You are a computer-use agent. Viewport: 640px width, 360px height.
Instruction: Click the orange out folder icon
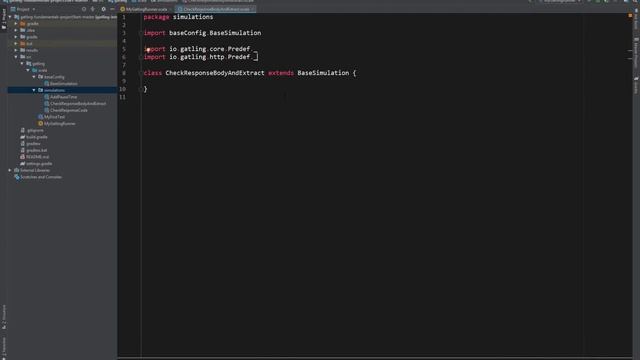coord(23,43)
